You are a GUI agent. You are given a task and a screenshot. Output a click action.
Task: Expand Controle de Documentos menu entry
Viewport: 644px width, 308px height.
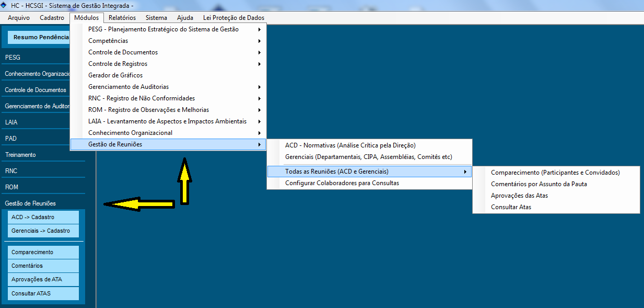click(168, 52)
